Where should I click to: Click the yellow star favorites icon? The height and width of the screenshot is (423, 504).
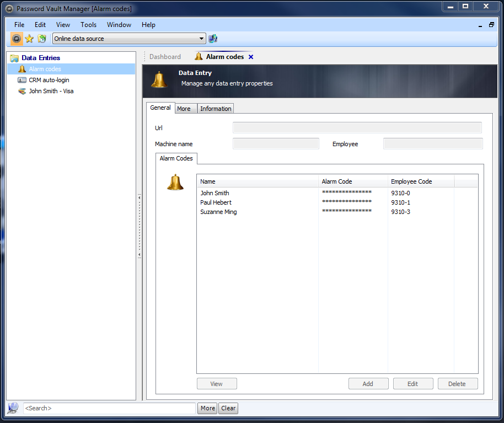click(29, 39)
